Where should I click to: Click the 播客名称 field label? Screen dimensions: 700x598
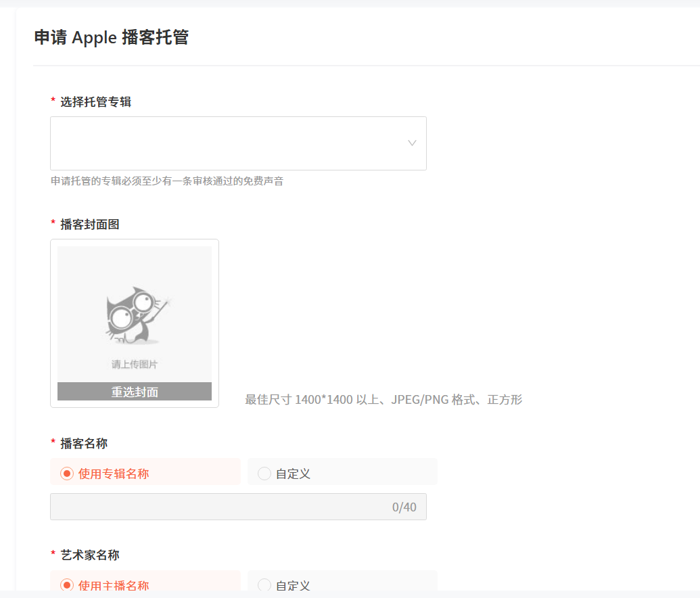tap(84, 444)
